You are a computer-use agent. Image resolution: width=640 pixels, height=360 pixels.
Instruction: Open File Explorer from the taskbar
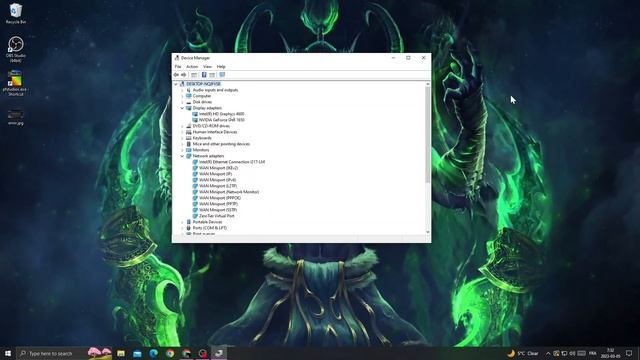click(121, 353)
